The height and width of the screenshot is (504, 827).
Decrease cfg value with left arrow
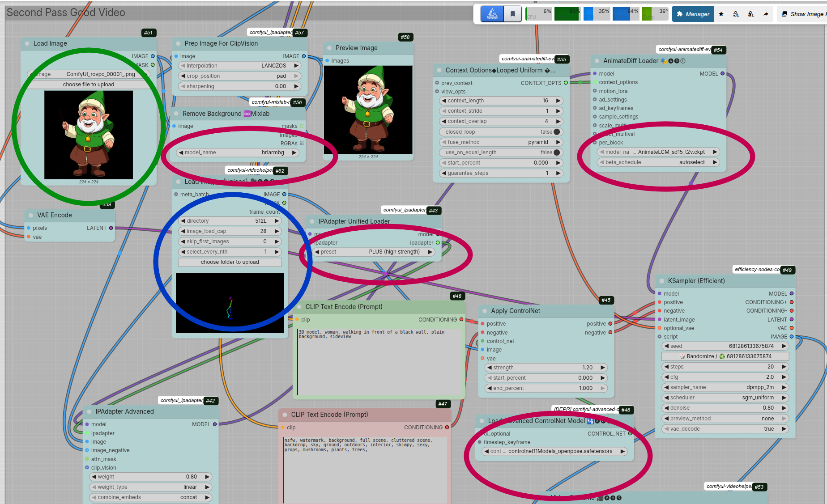pos(666,377)
